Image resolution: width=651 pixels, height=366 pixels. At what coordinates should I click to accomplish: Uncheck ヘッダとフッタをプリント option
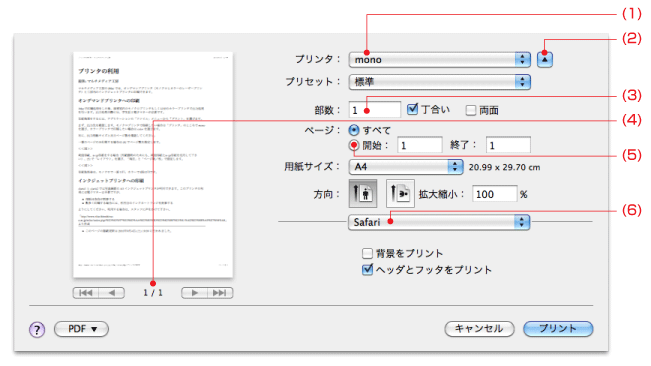(x=367, y=270)
